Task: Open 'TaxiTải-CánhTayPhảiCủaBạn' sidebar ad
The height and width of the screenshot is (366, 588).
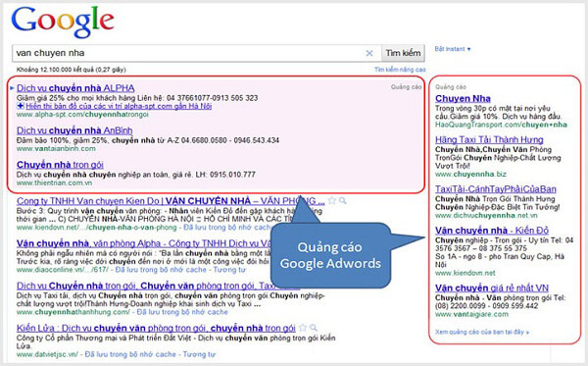Action: coord(496,189)
